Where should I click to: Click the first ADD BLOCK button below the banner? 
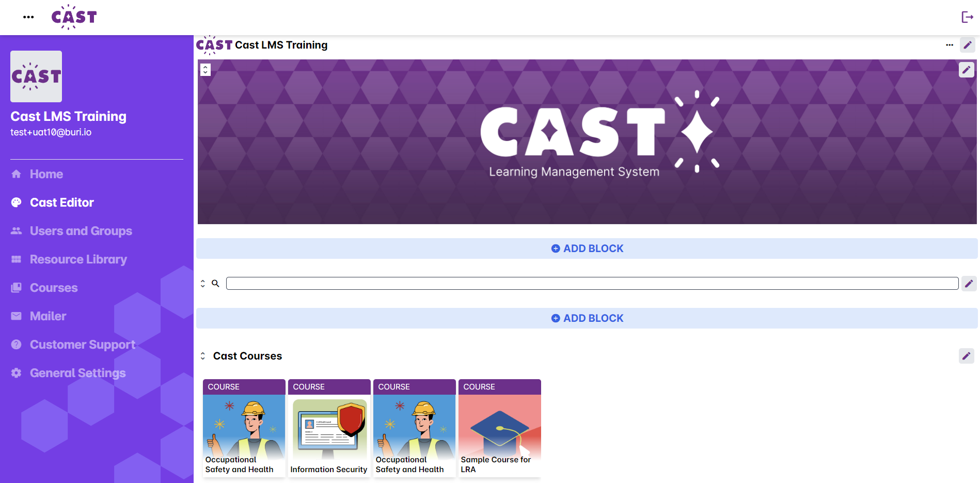click(587, 248)
